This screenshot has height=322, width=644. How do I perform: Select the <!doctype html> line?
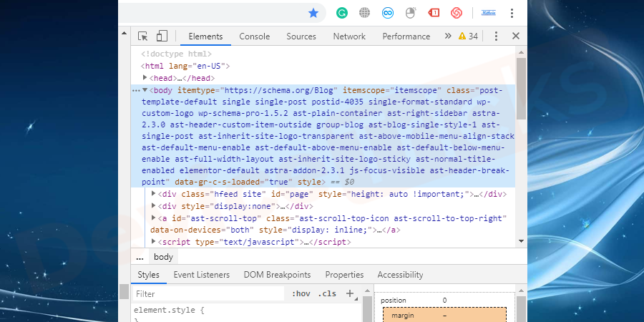pos(176,54)
